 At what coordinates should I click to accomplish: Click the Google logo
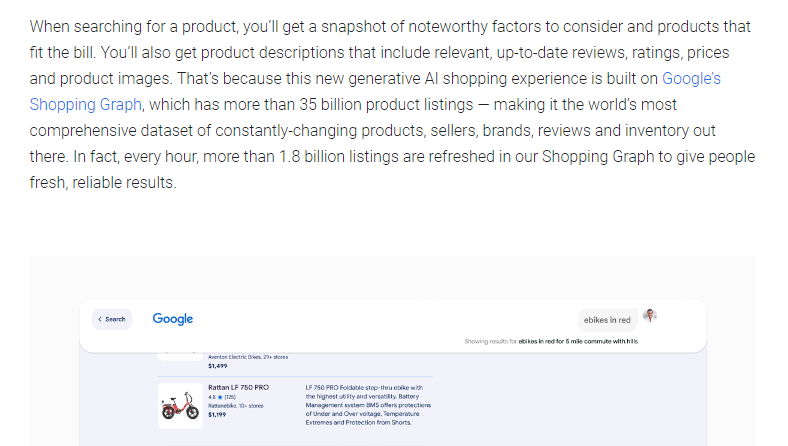point(172,319)
